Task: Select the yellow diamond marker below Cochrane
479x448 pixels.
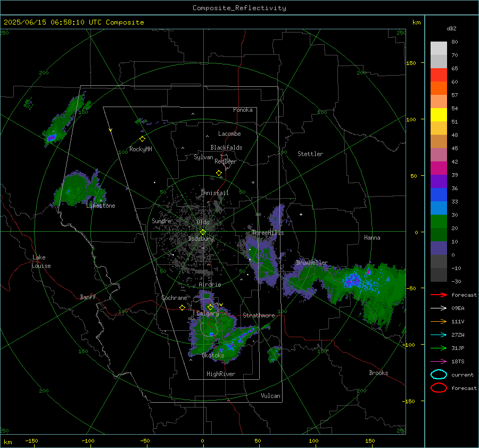Action: tap(182, 307)
